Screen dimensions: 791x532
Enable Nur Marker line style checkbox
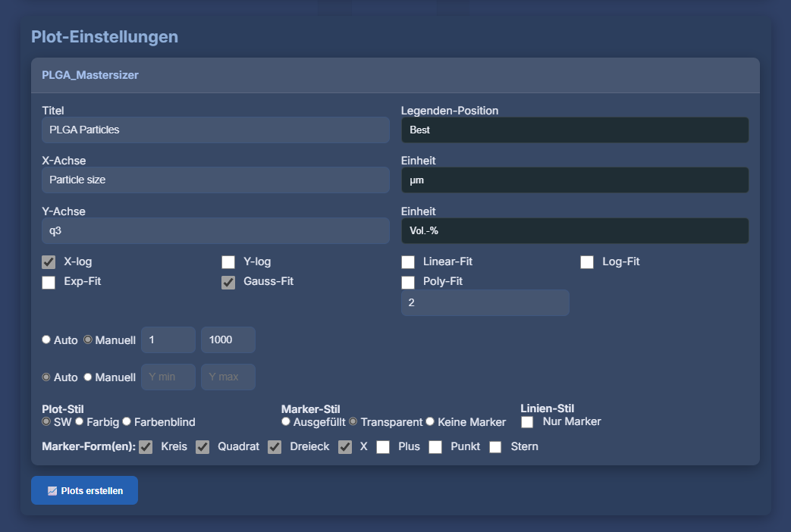point(527,422)
